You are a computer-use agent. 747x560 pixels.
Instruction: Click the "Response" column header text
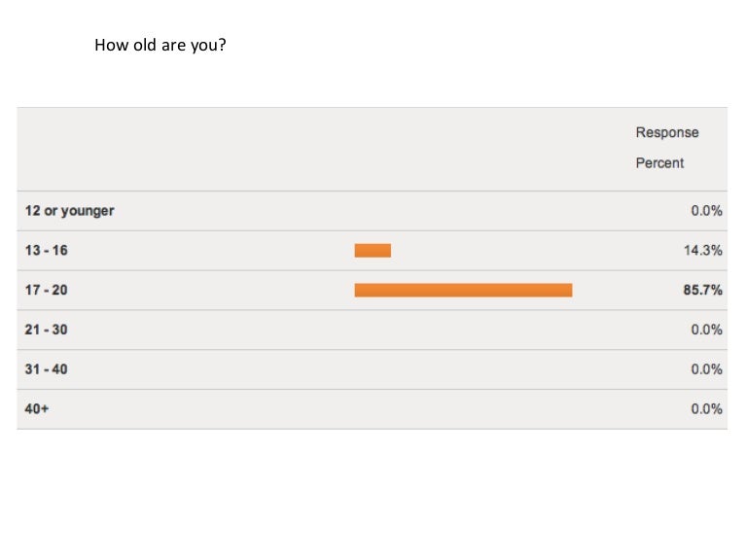point(666,132)
